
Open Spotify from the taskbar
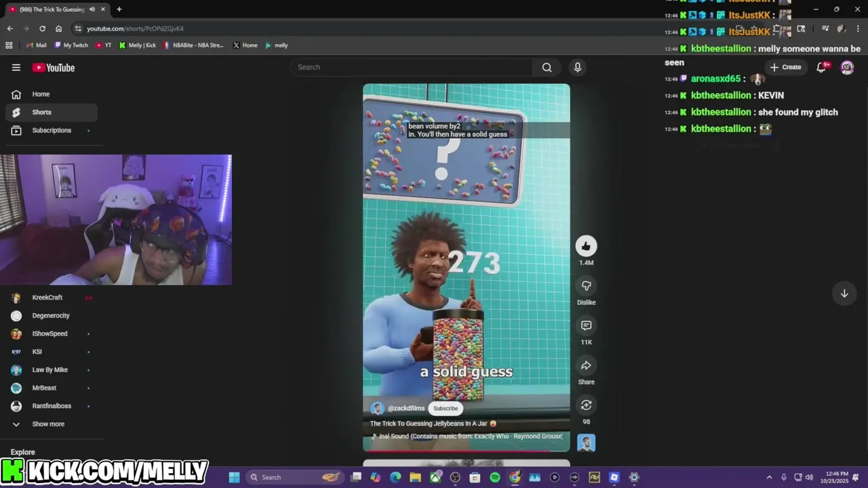tap(495, 477)
